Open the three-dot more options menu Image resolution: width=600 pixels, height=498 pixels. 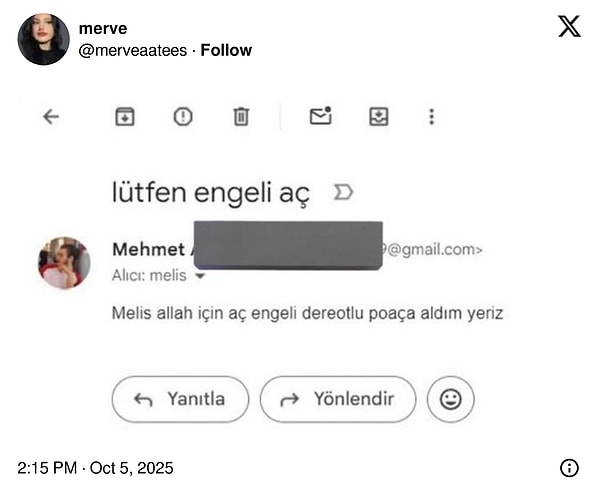pyautogui.click(x=431, y=117)
